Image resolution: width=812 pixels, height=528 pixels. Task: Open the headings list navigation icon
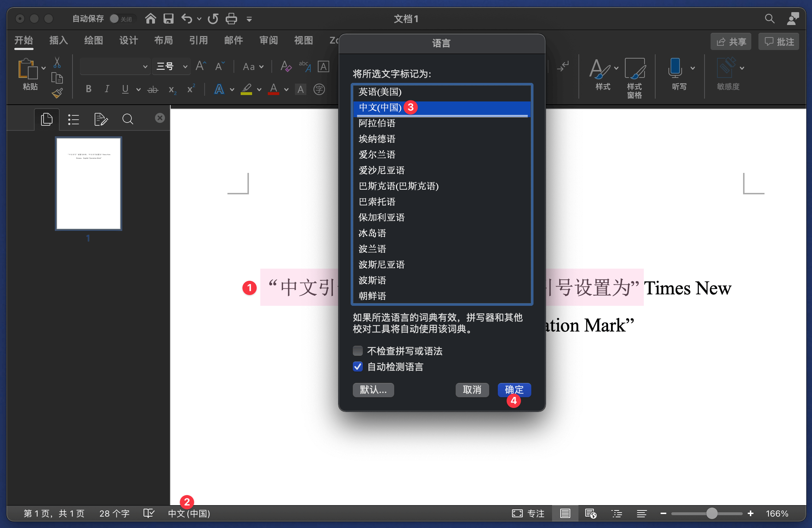[x=74, y=119]
